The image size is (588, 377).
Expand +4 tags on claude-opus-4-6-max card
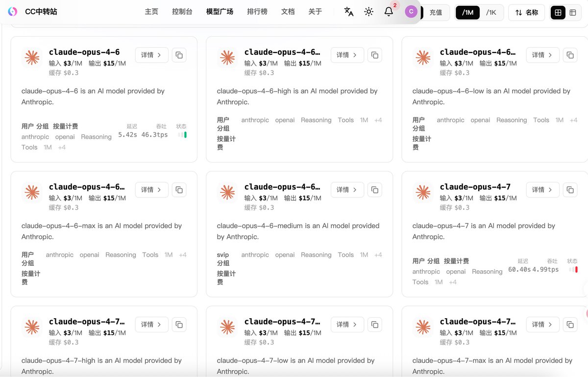click(x=183, y=255)
